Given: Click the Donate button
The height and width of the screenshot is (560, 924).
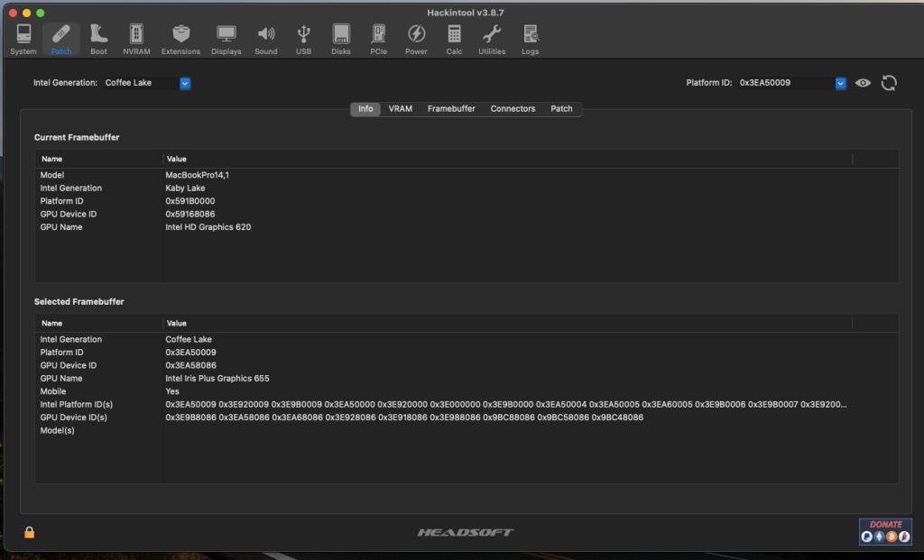Looking at the screenshot, I should [x=885, y=532].
